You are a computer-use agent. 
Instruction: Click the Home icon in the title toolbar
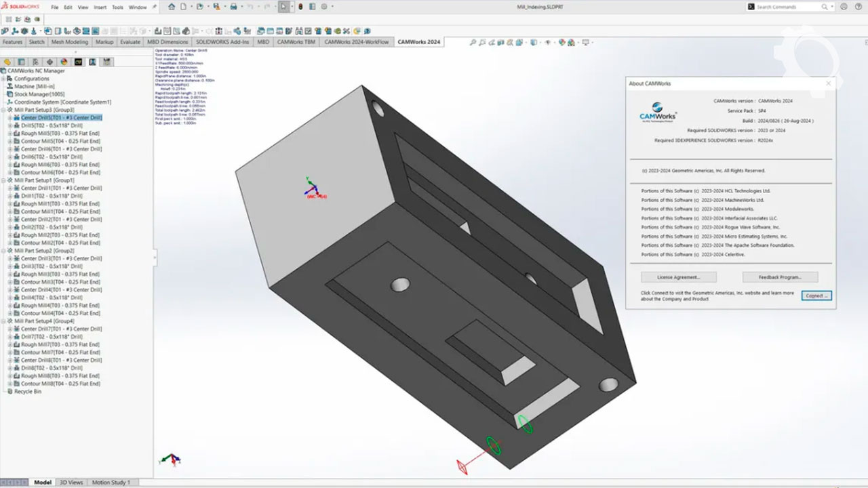coord(172,7)
